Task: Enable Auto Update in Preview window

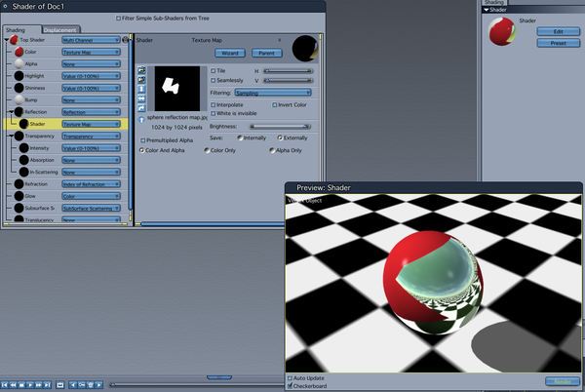Action: (290, 378)
